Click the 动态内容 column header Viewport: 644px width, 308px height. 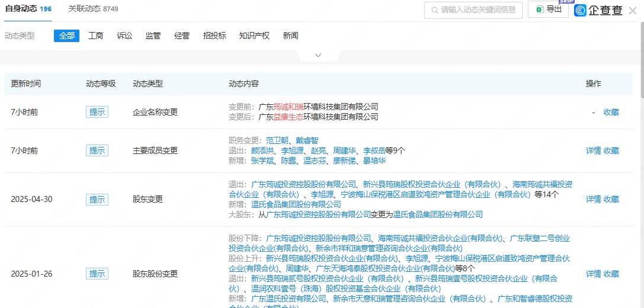point(243,84)
